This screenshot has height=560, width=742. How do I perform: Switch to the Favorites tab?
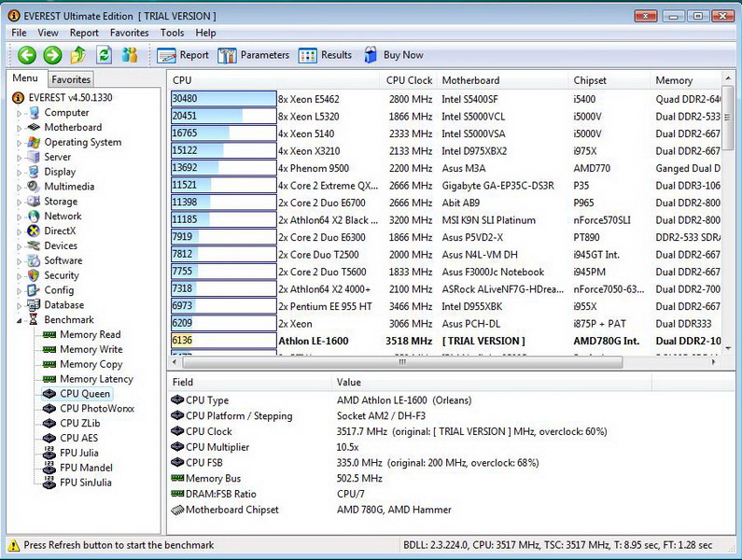click(71, 80)
